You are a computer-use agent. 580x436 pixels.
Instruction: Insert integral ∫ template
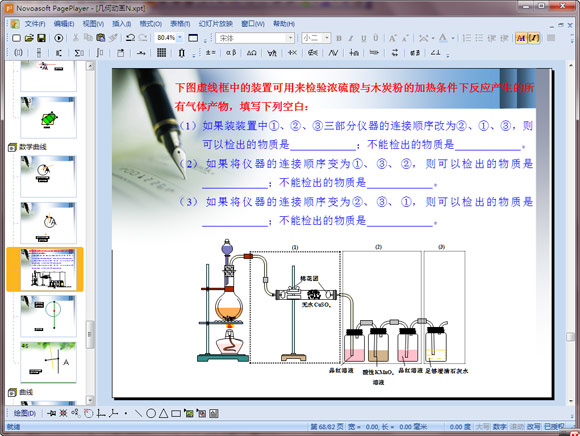pos(99,53)
